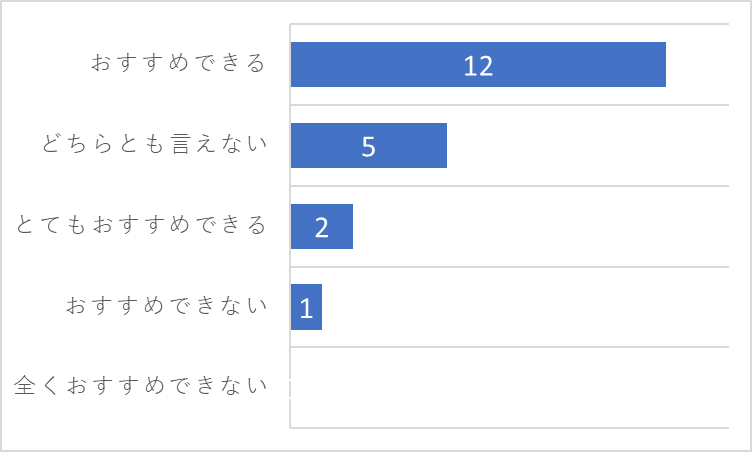Click the data label 12
Viewport: 752px width, 452px height.
click(x=478, y=66)
